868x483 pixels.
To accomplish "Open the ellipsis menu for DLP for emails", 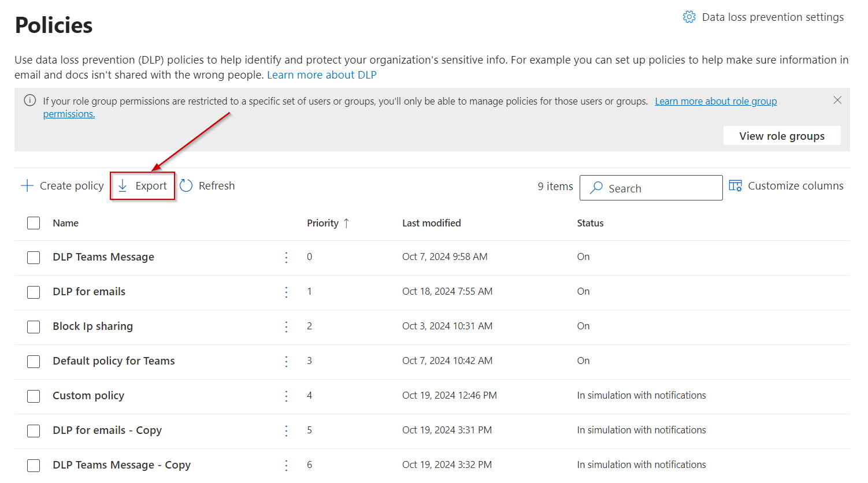I will tap(286, 292).
